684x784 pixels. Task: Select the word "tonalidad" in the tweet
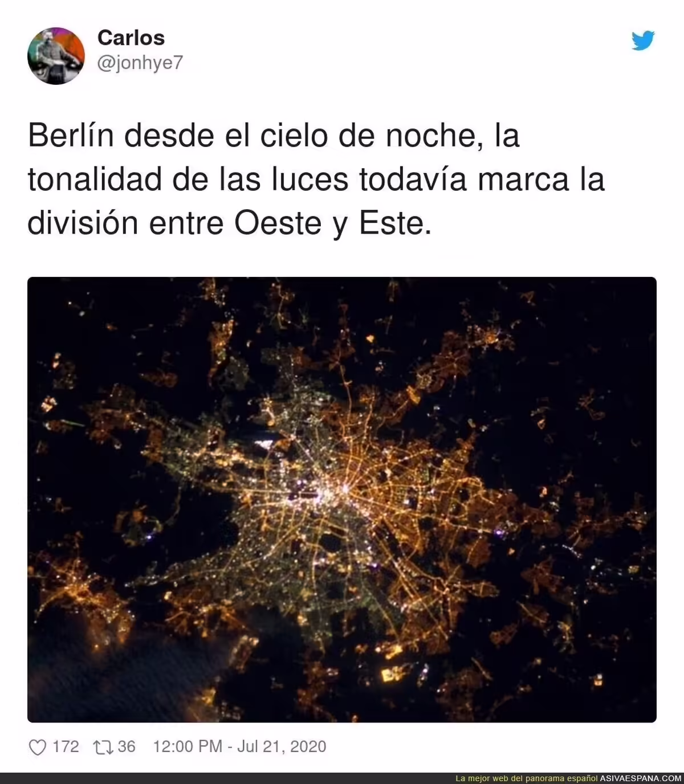(x=95, y=179)
